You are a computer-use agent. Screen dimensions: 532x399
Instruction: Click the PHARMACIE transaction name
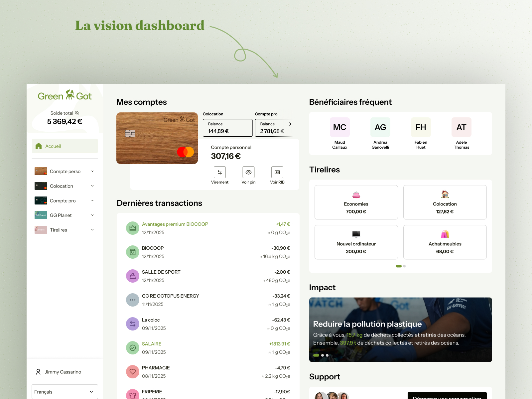(156, 368)
